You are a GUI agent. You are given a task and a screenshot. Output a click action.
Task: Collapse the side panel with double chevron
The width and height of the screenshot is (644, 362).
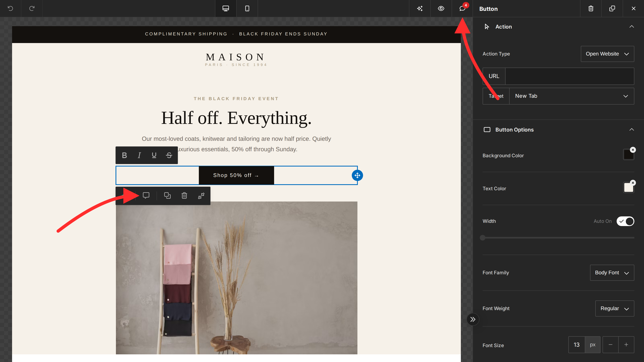tap(473, 319)
